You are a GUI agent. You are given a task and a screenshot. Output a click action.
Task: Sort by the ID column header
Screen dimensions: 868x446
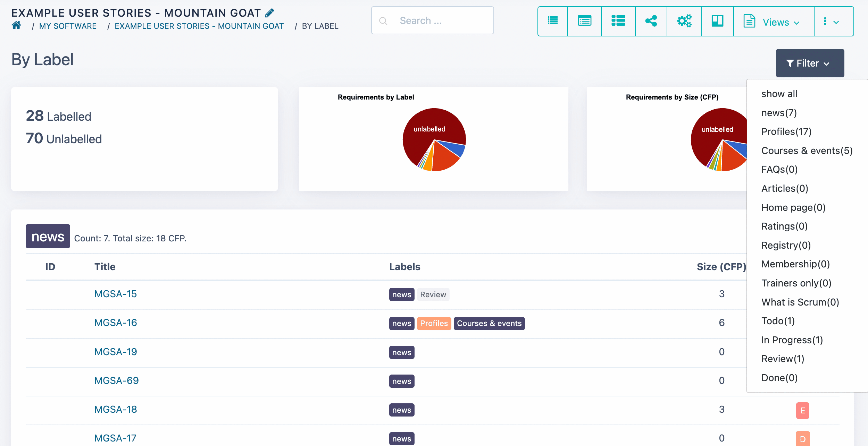tap(50, 267)
